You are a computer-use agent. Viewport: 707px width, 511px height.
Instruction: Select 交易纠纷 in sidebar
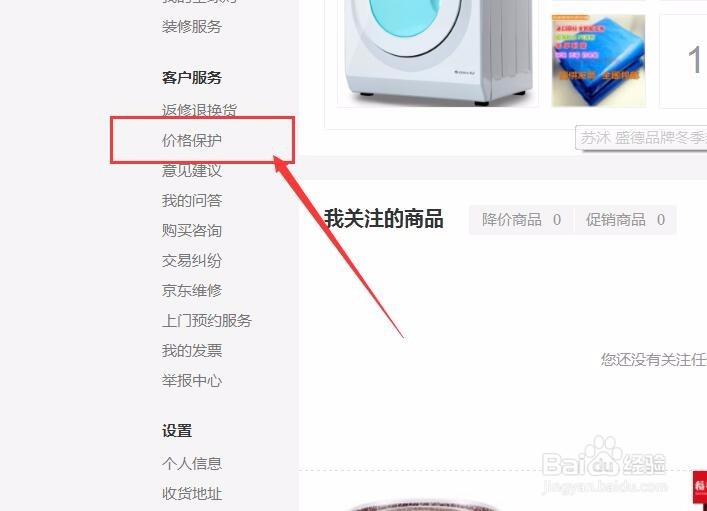click(192, 260)
